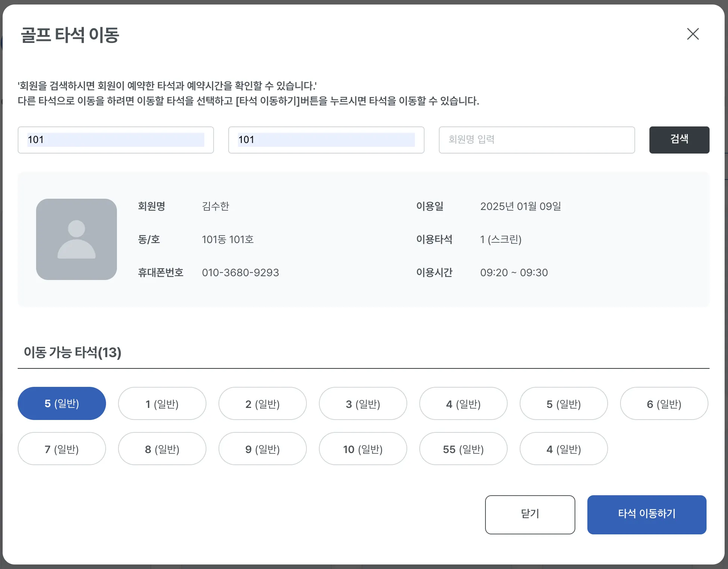
Task: Click the member profile avatar placeholder
Action: (x=76, y=239)
